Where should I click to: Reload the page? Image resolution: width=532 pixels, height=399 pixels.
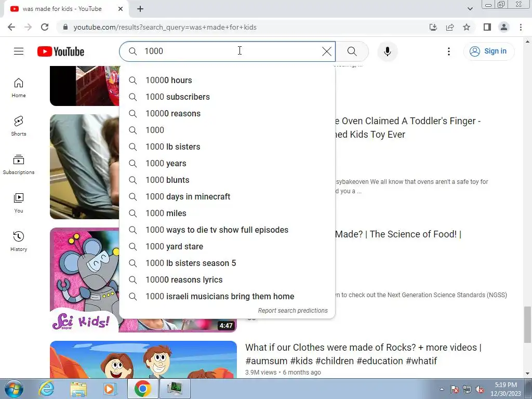[45, 27]
